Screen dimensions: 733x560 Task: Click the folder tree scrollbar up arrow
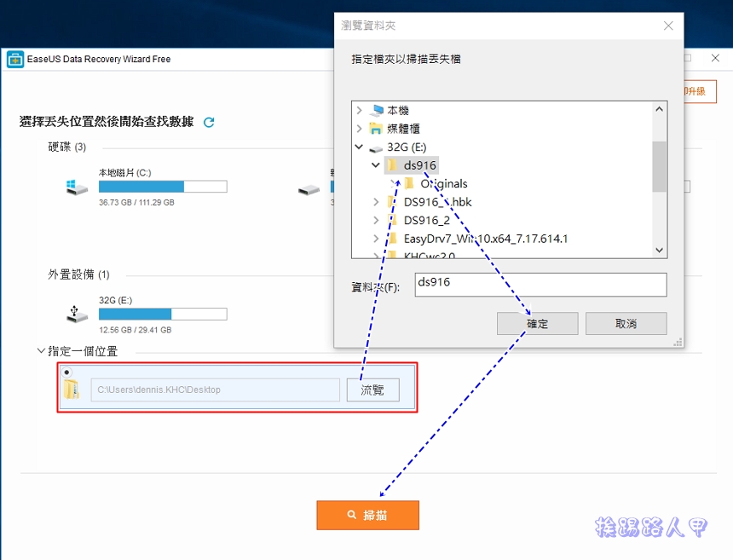coord(659,109)
